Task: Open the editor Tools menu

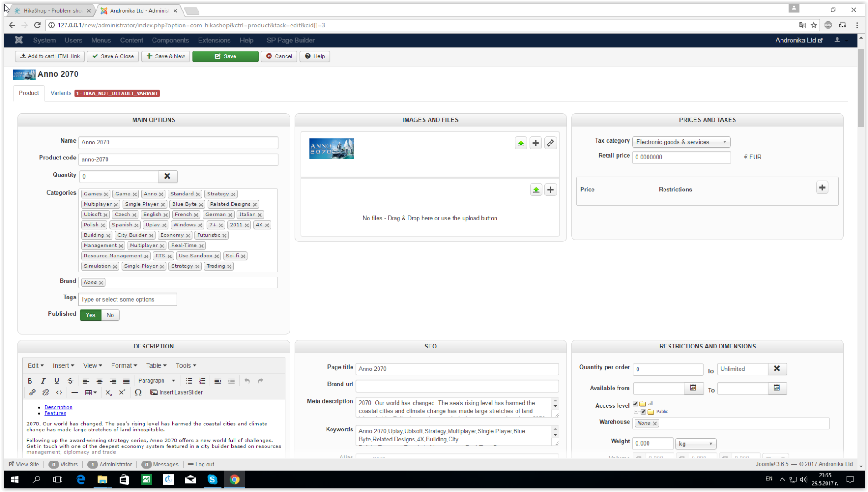Action: point(186,365)
